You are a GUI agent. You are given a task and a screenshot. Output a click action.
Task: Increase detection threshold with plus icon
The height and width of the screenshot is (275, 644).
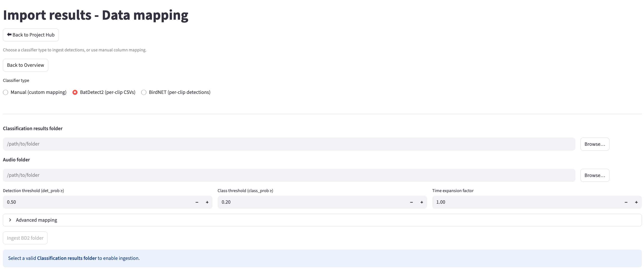click(207, 202)
